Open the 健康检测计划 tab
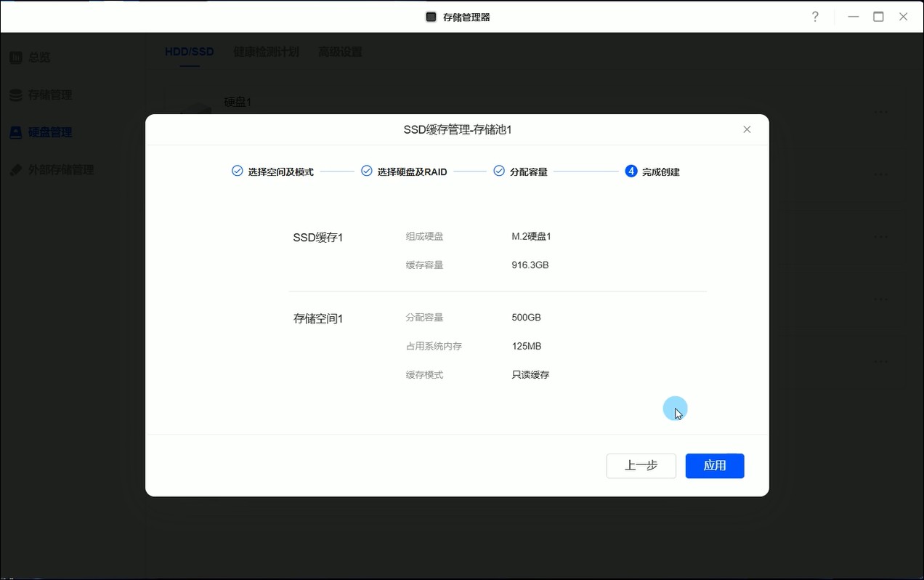Screen dimensions: 924x580 point(266,52)
